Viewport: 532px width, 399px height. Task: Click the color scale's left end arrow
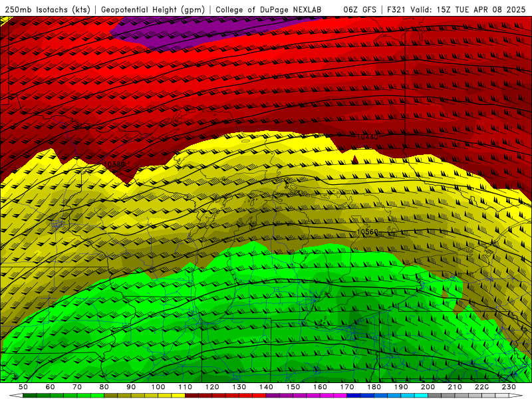coord(16,396)
